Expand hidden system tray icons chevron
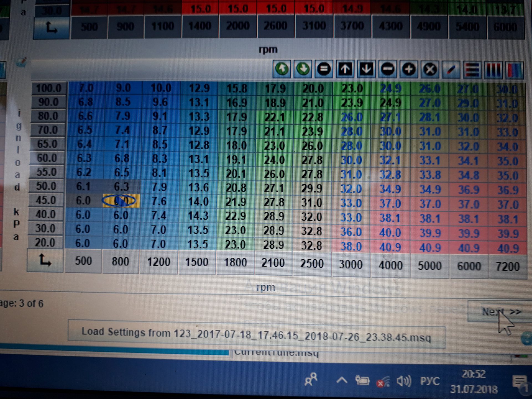Viewport: 532px width, 399px height. pyautogui.click(x=342, y=380)
